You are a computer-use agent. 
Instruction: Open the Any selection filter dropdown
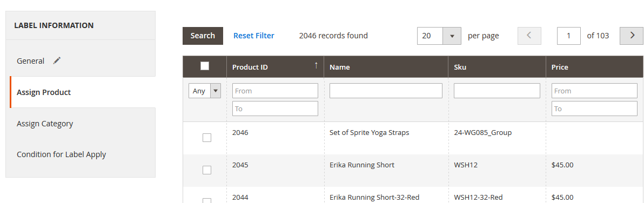[205, 91]
